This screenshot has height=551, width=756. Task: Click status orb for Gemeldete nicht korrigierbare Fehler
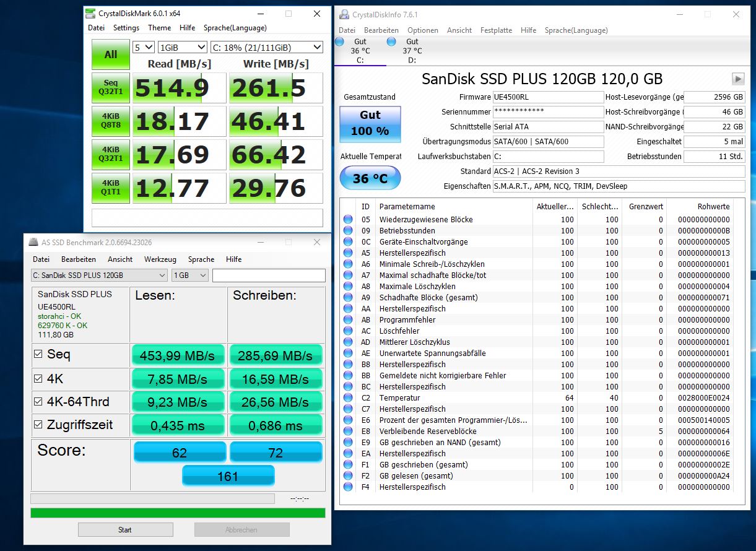tap(347, 375)
